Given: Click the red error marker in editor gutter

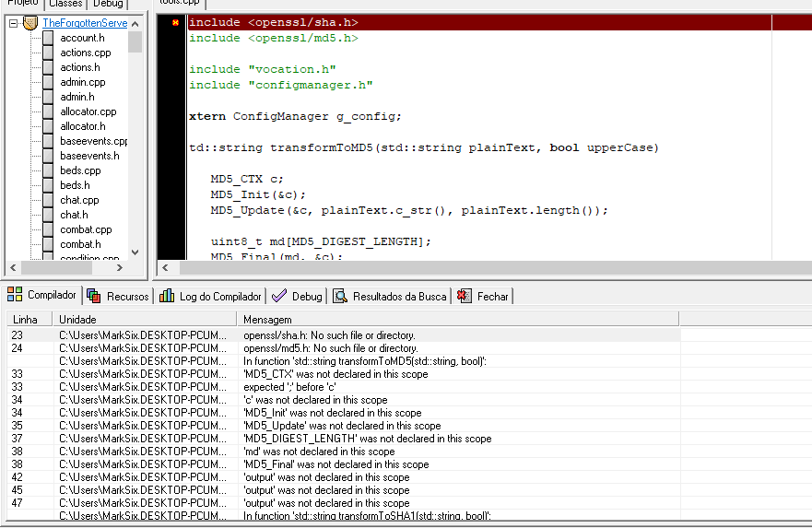Looking at the screenshot, I should pyautogui.click(x=175, y=22).
